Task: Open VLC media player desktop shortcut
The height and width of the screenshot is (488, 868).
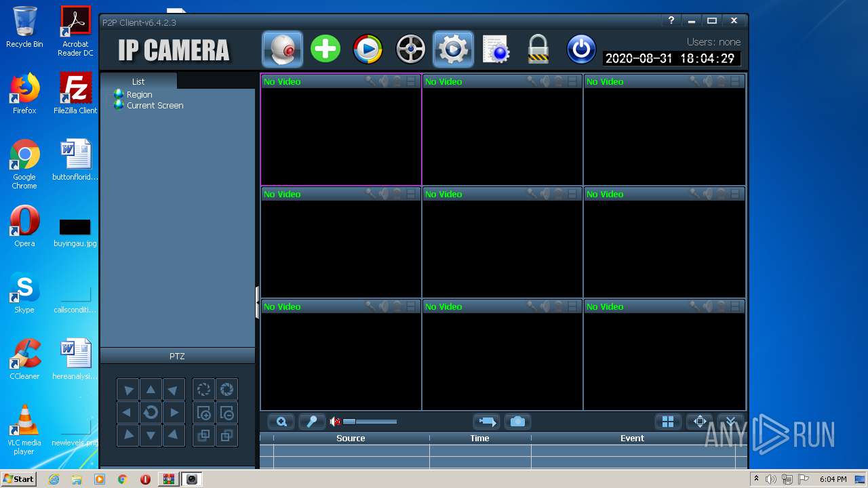Action: point(24,429)
